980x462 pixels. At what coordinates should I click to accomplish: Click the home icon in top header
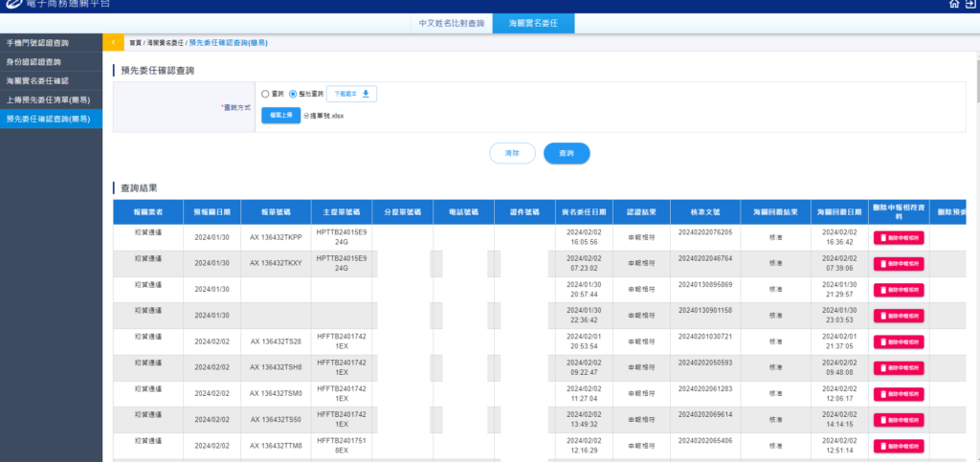click(954, 5)
